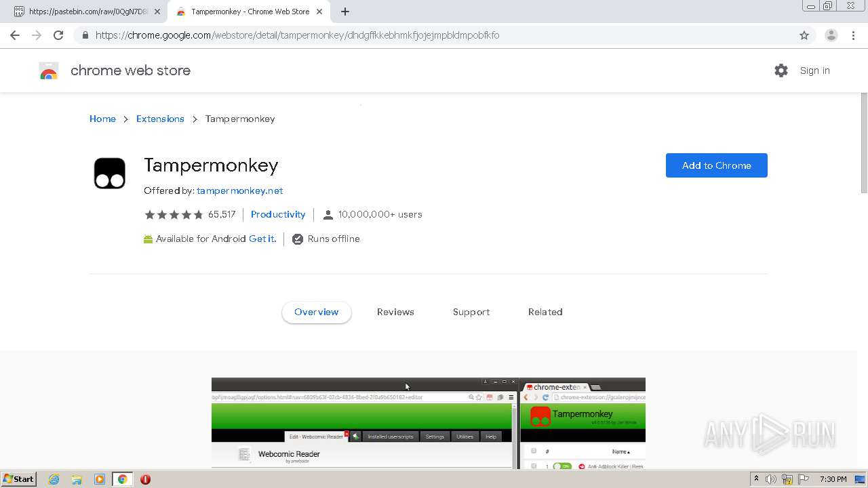
Task: Close the pastebin.com tab
Action: (x=157, y=12)
